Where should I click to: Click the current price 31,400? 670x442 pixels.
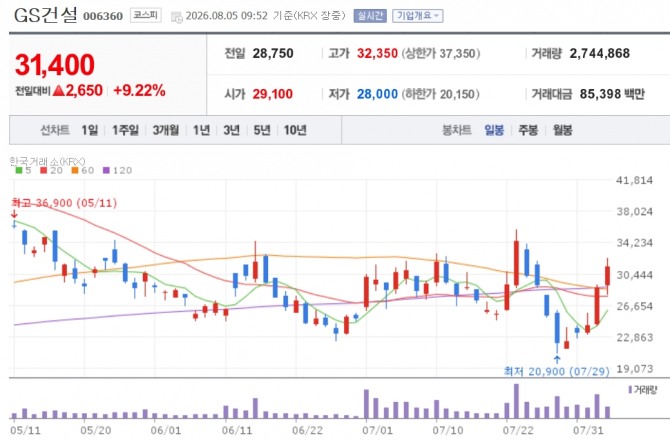point(55,65)
